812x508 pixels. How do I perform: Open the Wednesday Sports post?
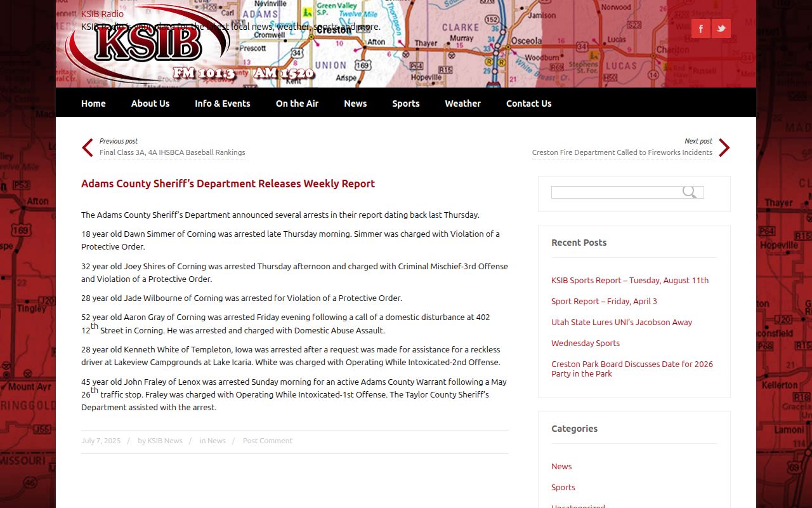(586, 343)
